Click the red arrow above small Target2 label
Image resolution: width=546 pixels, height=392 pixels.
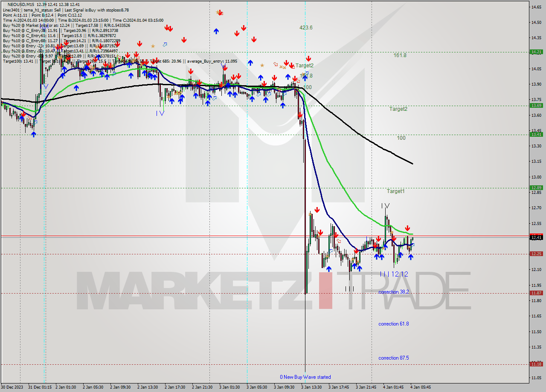point(308,58)
